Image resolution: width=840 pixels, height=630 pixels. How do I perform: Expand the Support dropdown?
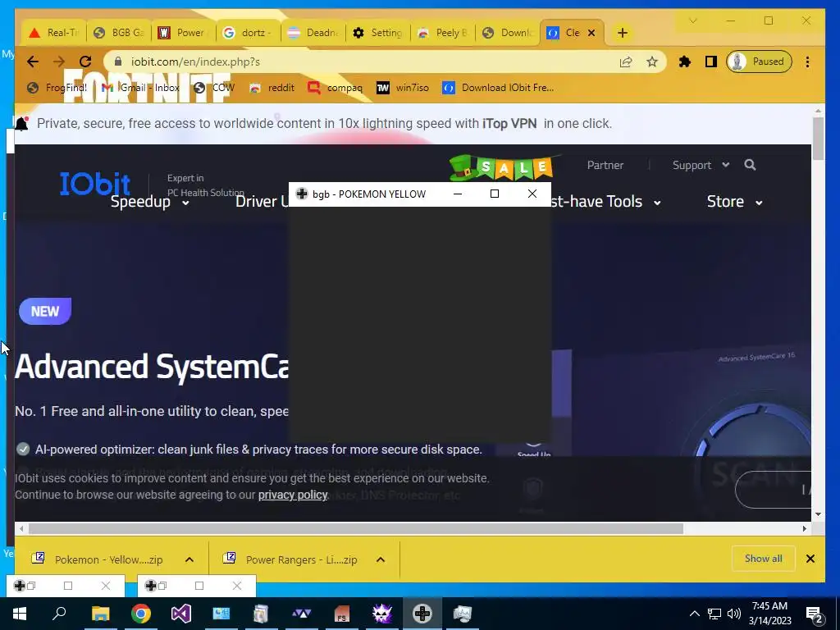click(x=701, y=165)
